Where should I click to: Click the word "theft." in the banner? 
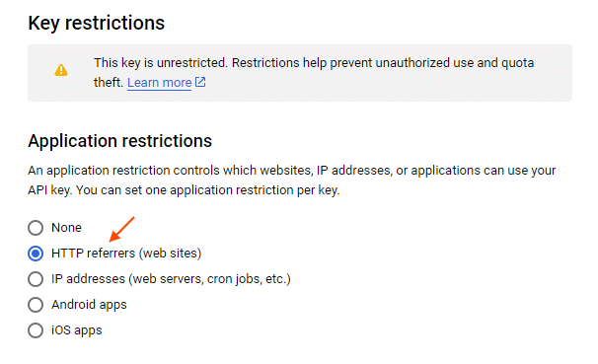pos(109,82)
